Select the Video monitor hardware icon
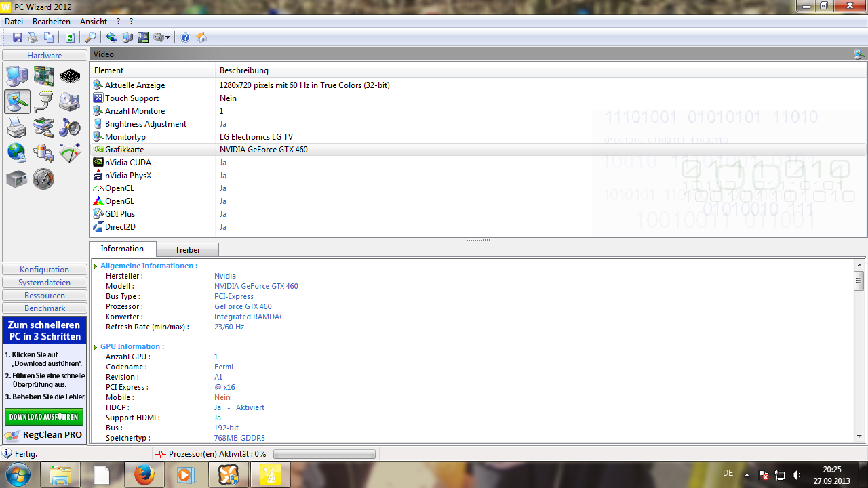The width and height of the screenshot is (868, 488). (x=17, y=102)
